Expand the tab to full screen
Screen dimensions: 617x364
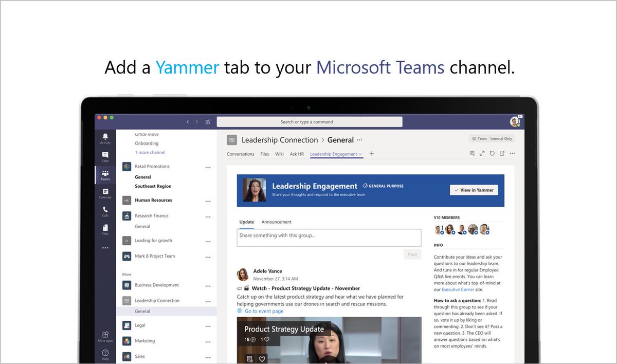482,153
